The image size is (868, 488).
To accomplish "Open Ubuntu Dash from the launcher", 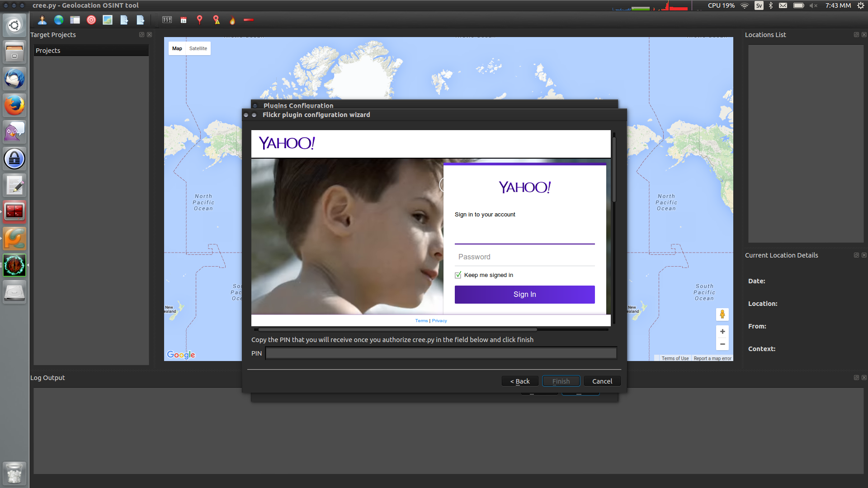I will tap(14, 25).
